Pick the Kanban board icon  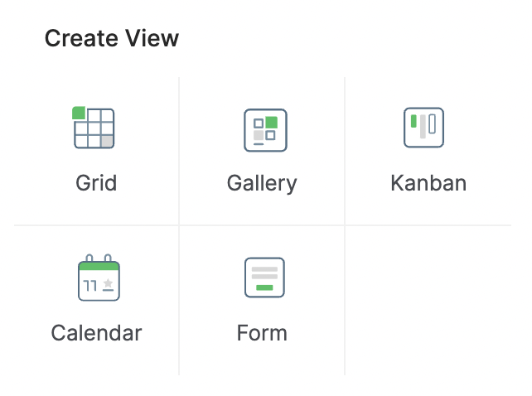point(424,128)
